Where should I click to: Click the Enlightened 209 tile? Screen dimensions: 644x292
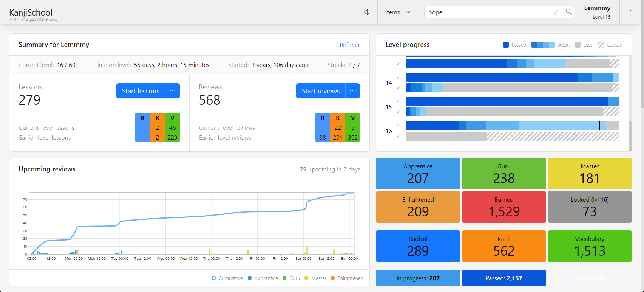(418, 207)
